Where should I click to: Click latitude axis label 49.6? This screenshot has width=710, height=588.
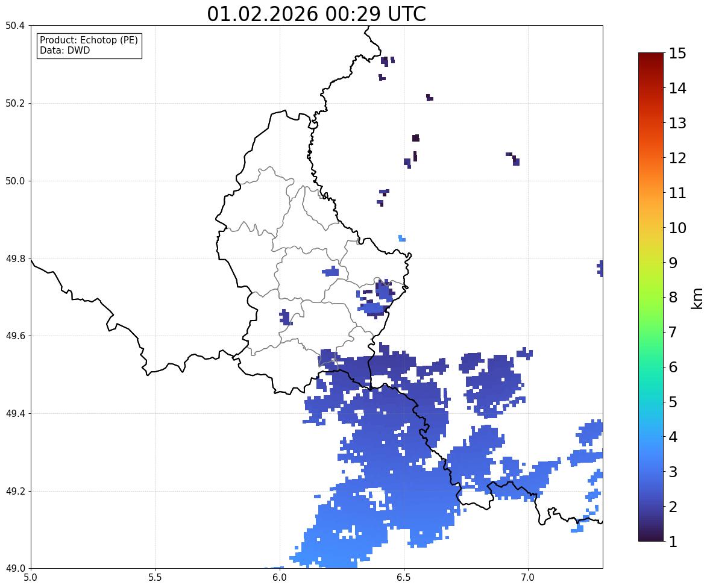14,336
